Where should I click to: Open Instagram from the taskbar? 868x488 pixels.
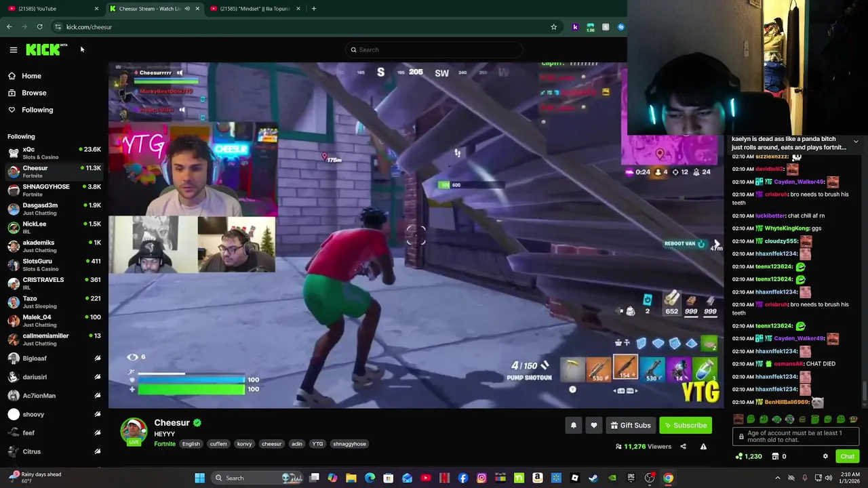(x=481, y=479)
